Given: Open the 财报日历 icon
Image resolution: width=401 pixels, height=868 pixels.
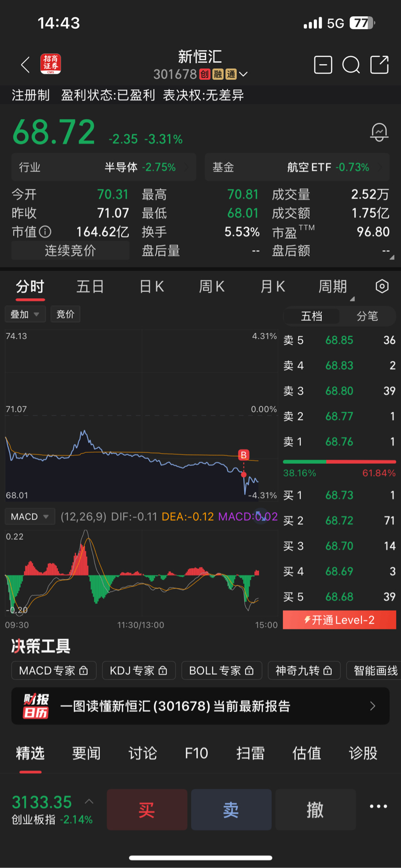Looking at the screenshot, I should [36, 706].
